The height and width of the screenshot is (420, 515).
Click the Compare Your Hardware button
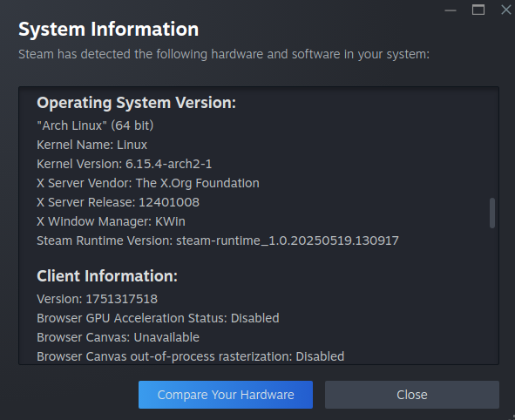[226, 395]
